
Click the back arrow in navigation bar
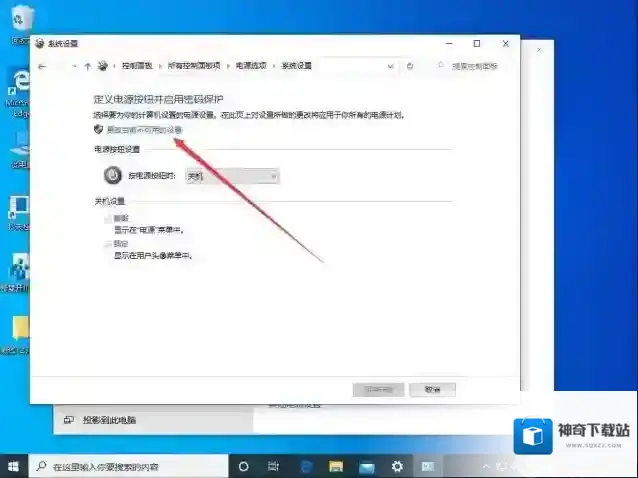tap(42, 66)
